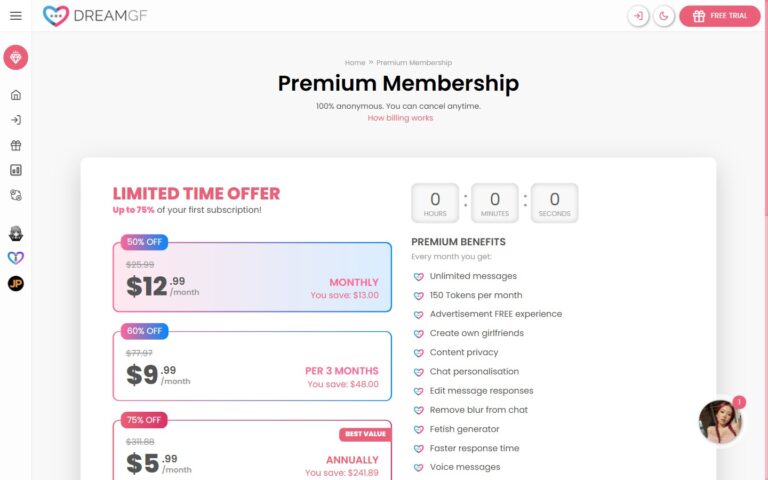The height and width of the screenshot is (480, 768).
Task: Open the hamburger menu
Action: (15, 16)
